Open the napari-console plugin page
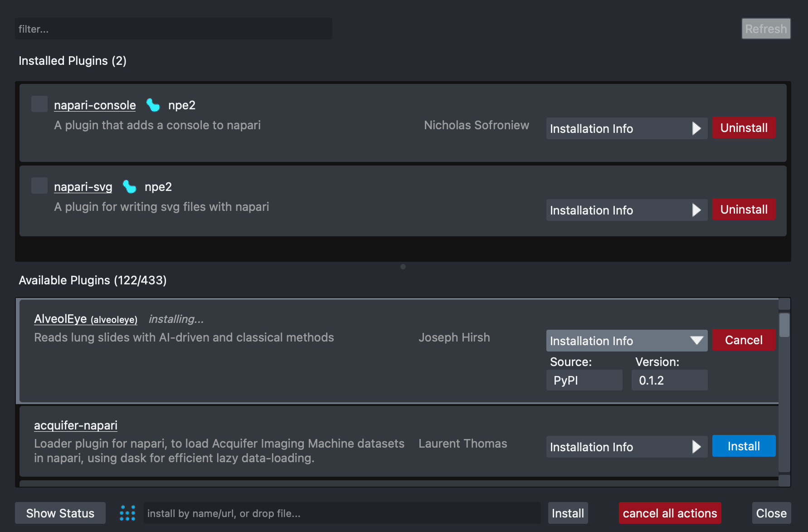 pyautogui.click(x=94, y=105)
